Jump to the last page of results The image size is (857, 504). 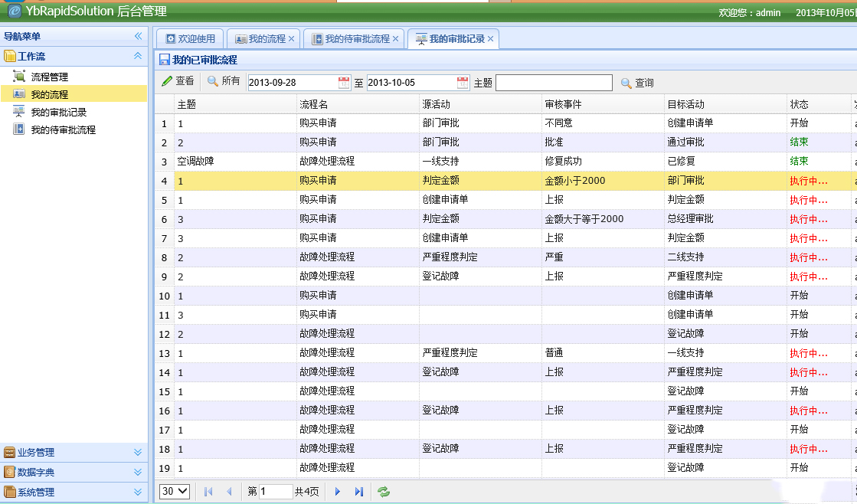click(x=358, y=492)
